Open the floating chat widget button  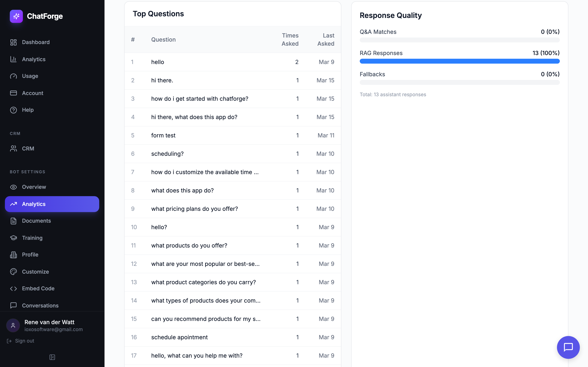[568, 347]
